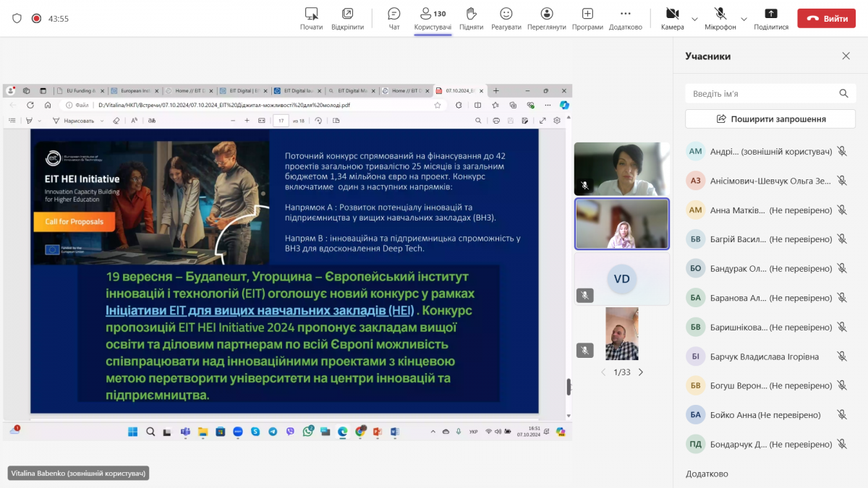Toggle the Користувачі participants panel
Image resolution: width=868 pixels, height=488 pixels.
coord(433,19)
